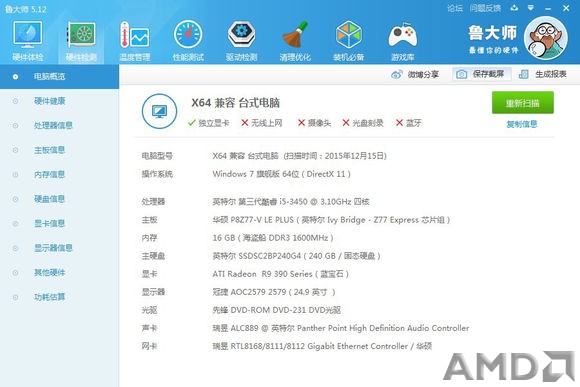
Task: Click the report icon beside 生成报表
Action: pos(523,74)
